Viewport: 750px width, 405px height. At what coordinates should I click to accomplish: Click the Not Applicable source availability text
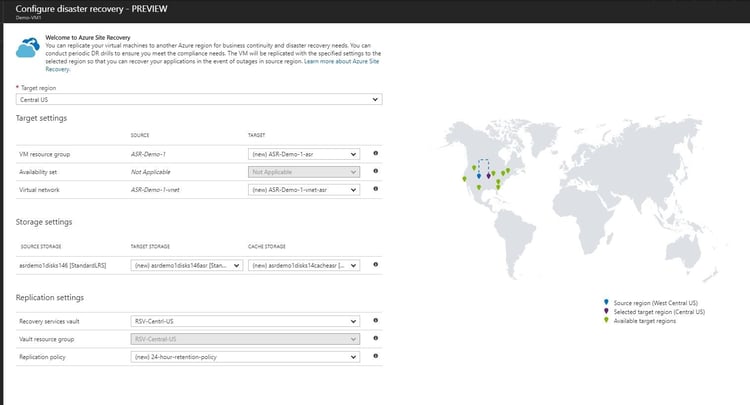150,172
